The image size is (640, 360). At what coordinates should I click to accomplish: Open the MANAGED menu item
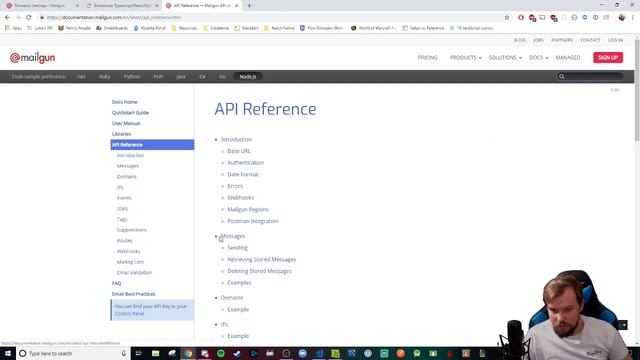point(568,58)
